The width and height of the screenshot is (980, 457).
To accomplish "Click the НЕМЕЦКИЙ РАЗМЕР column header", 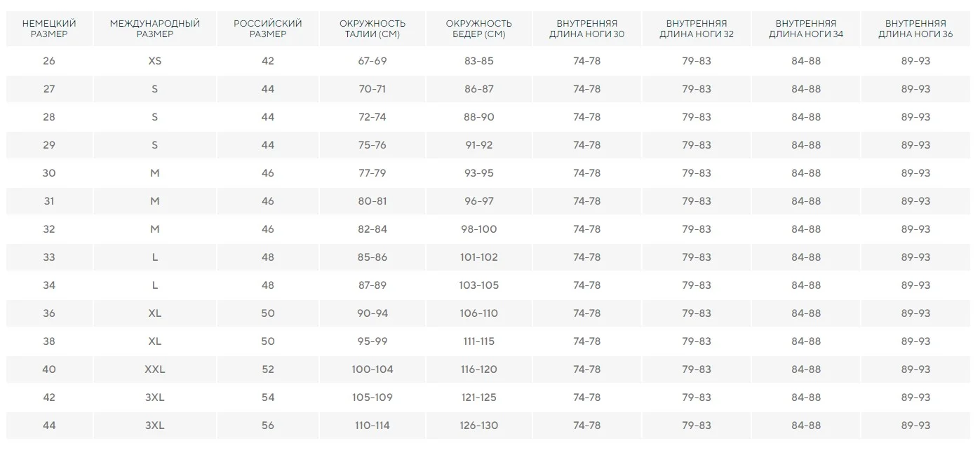I will 49,29.
